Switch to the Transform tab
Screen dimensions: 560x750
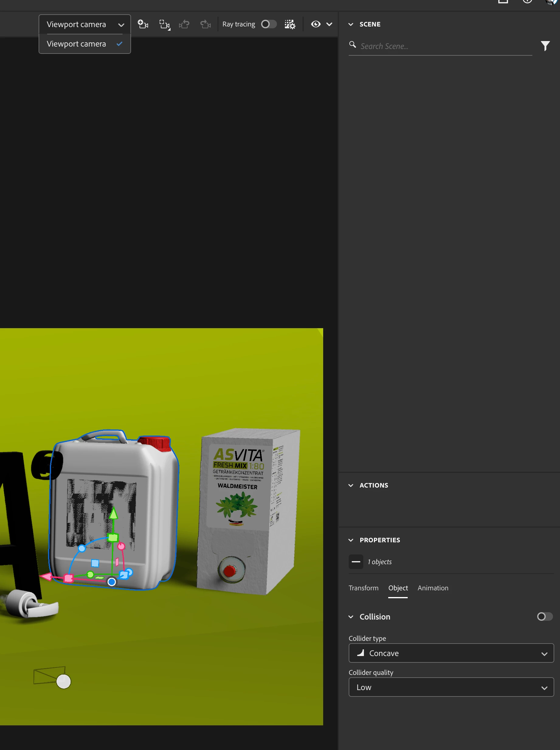(x=363, y=588)
